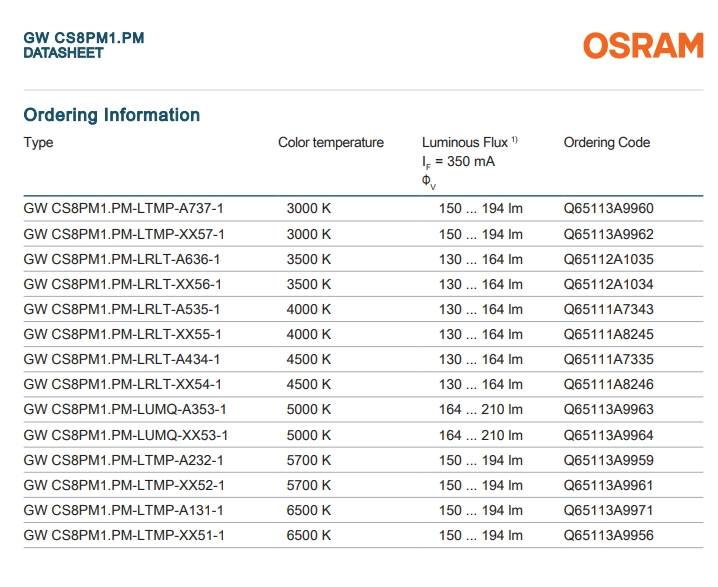Select type GW CS8PM1.PM-LRLT-XX54-1
This screenshot has width=718, height=587.
coord(123,384)
